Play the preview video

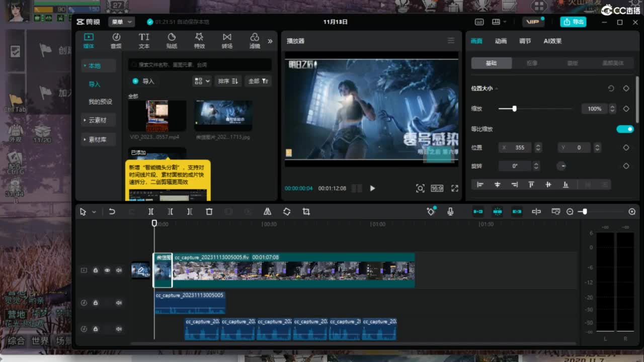click(372, 188)
